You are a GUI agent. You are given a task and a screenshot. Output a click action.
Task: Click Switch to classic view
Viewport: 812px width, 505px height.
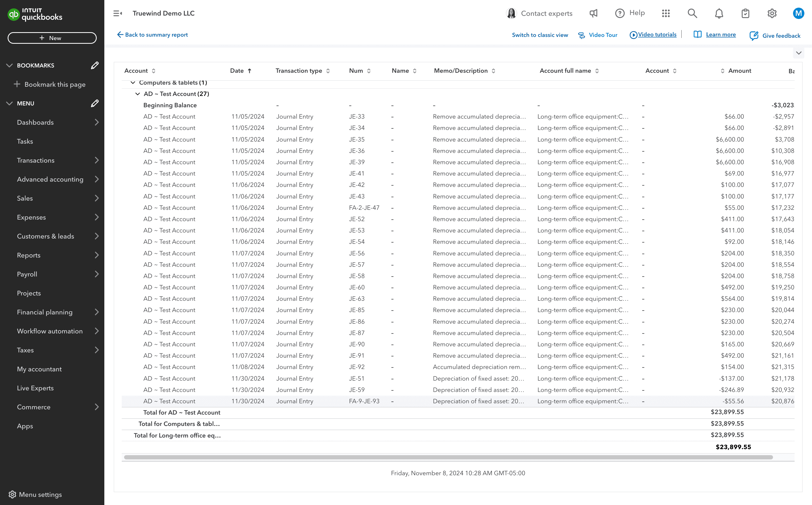tap(540, 35)
